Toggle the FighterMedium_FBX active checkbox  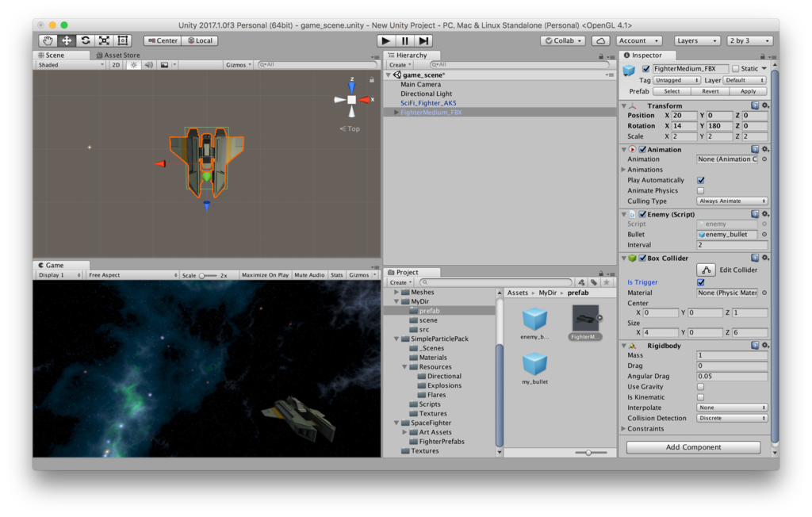(x=645, y=68)
